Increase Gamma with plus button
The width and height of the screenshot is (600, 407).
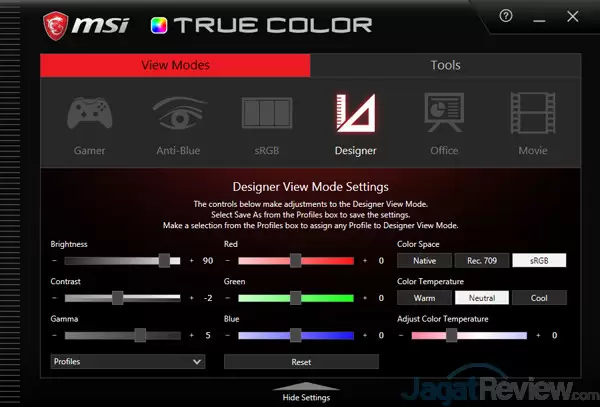click(192, 335)
